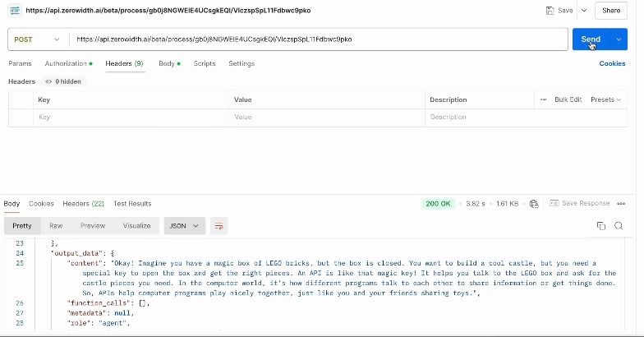Screen dimensions: 644x337
Task: Click the HTTP request icon beside the URL title
Action: click(x=15, y=10)
